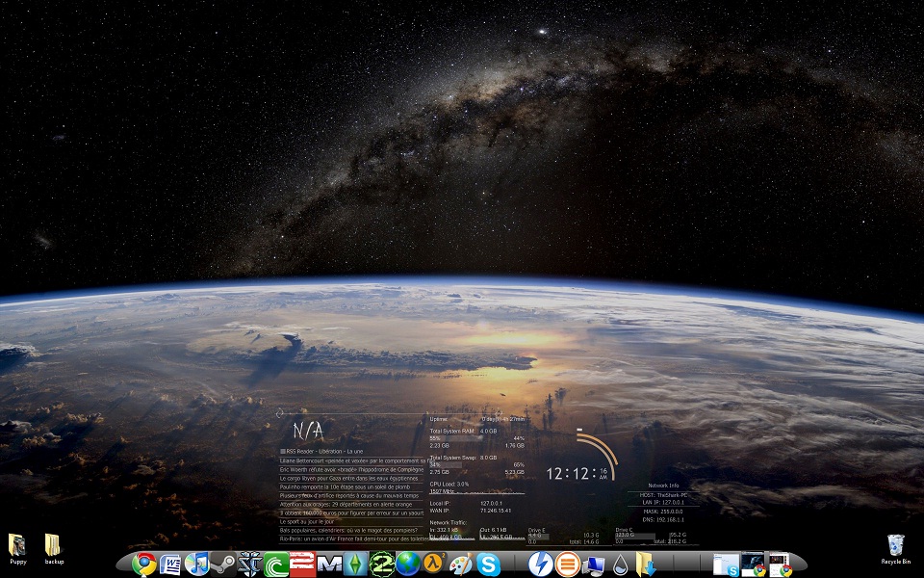Launch the water drop Rainmeter icon

pyautogui.click(x=620, y=565)
